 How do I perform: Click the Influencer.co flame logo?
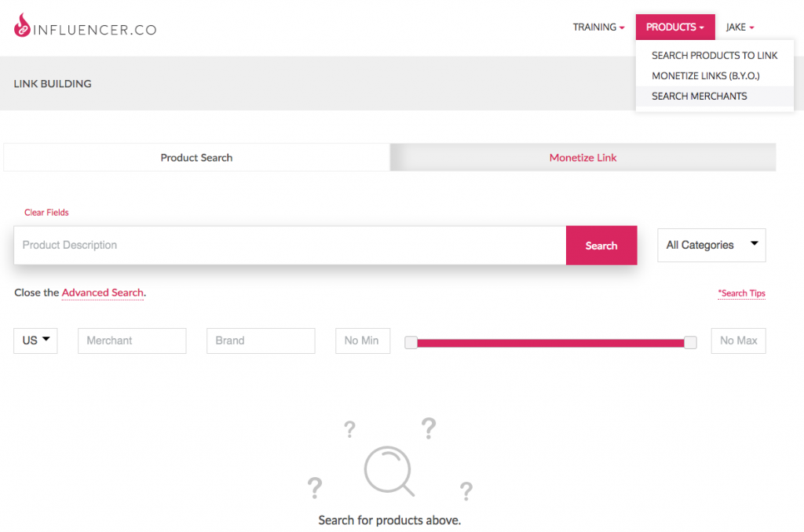pos(22,25)
